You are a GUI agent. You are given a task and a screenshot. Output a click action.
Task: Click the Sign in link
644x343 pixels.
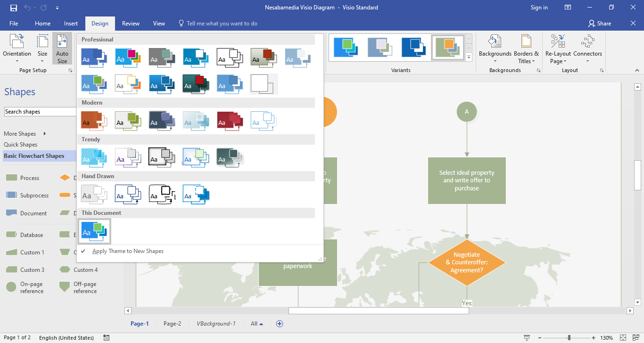[x=539, y=8]
